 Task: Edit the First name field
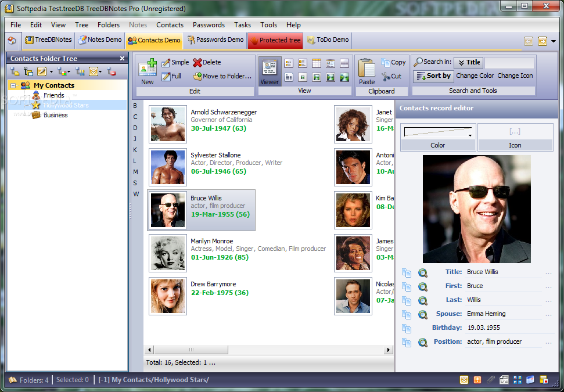coord(504,286)
